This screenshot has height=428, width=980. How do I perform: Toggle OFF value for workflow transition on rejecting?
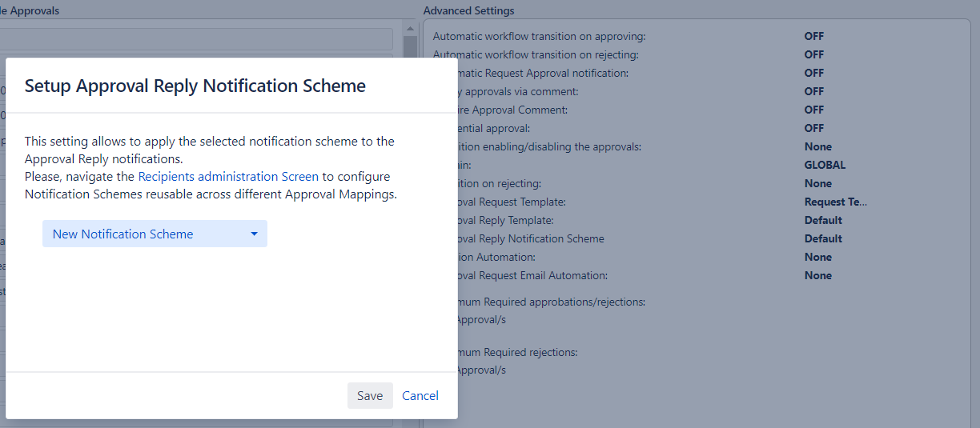[x=813, y=55]
